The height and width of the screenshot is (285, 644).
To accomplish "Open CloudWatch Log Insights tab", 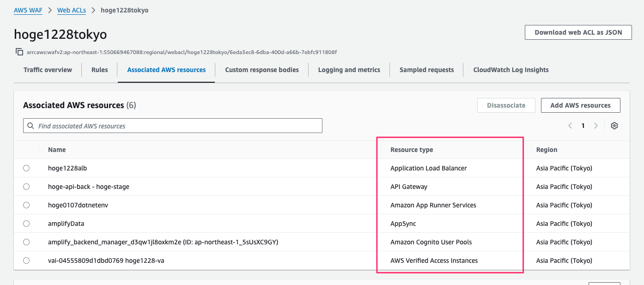I will point(510,70).
